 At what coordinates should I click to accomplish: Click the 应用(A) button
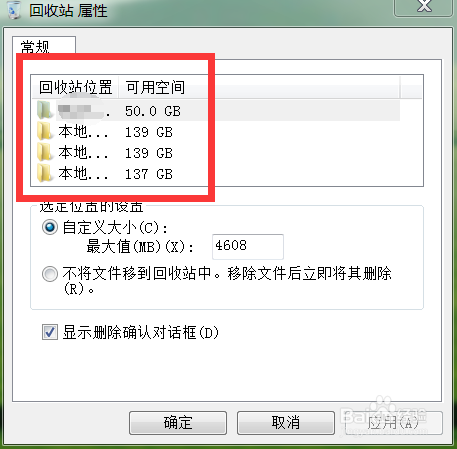394,423
